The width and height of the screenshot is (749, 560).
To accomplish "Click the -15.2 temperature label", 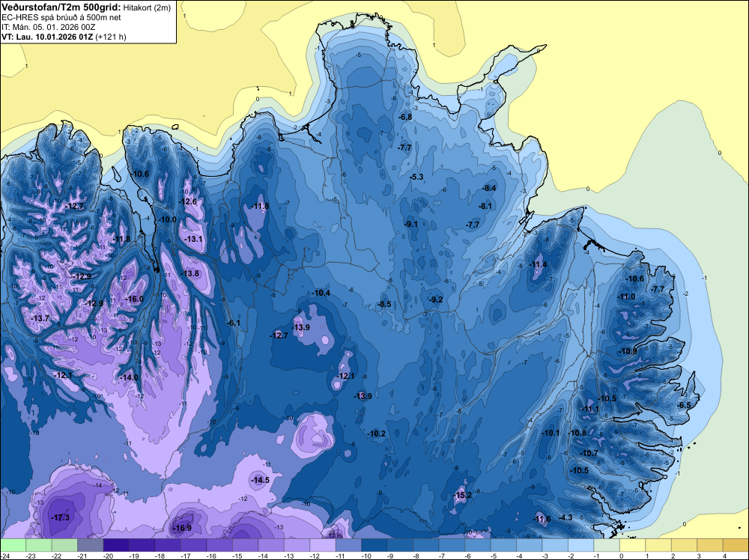I will click(462, 495).
